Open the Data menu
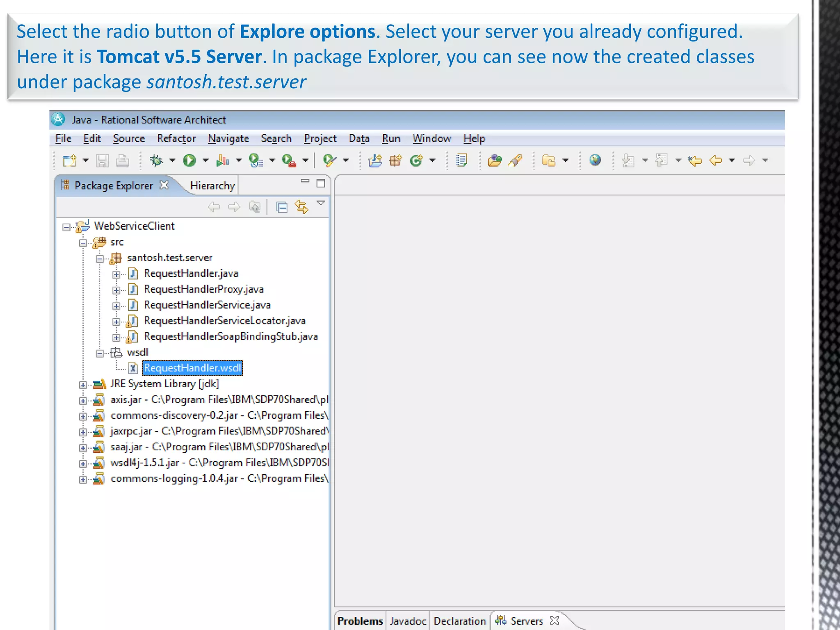Image resolution: width=840 pixels, height=630 pixels. pos(359,139)
